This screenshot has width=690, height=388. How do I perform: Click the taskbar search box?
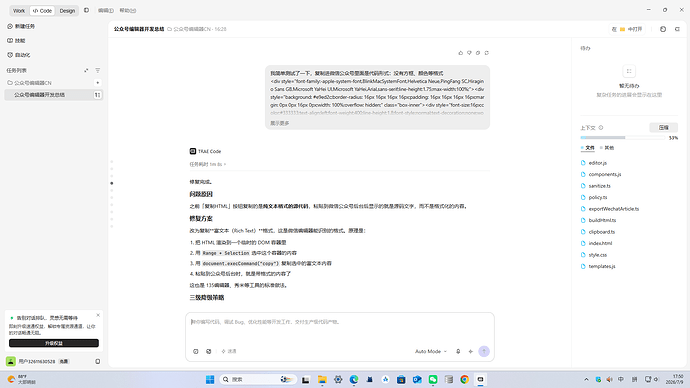coord(257,379)
